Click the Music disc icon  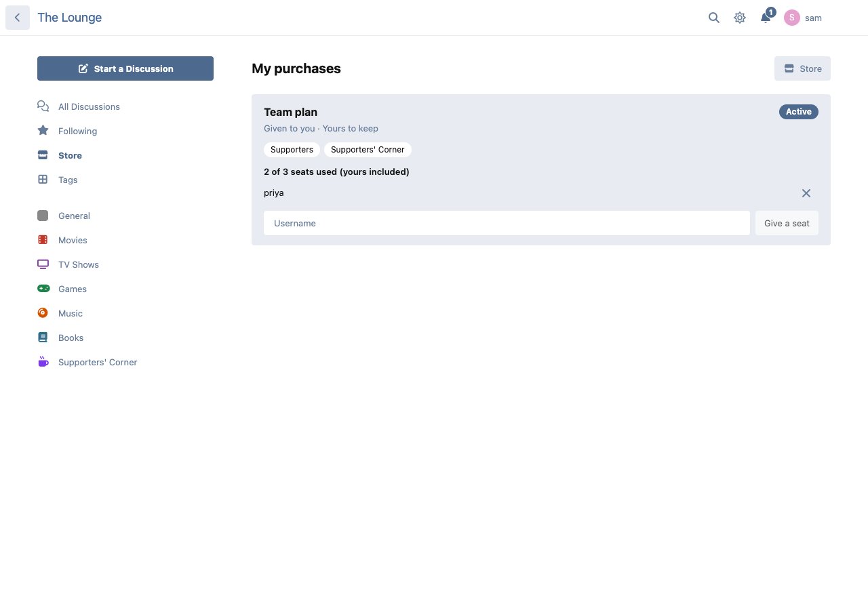tap(43, 313)
